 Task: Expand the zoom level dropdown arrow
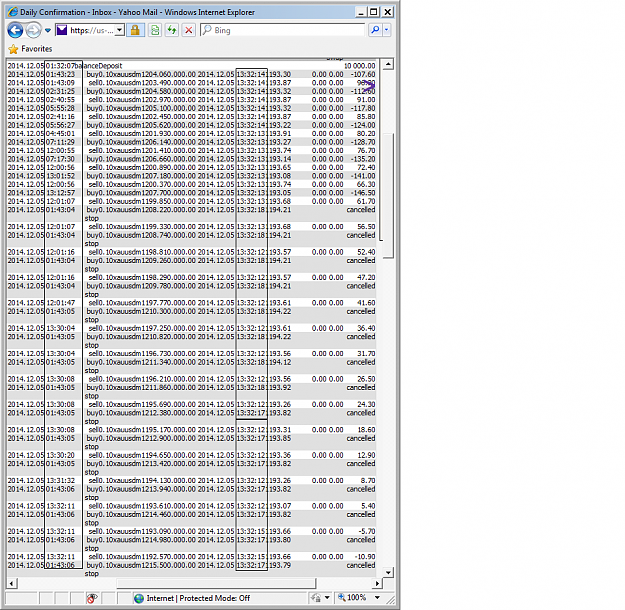[377, 598]
